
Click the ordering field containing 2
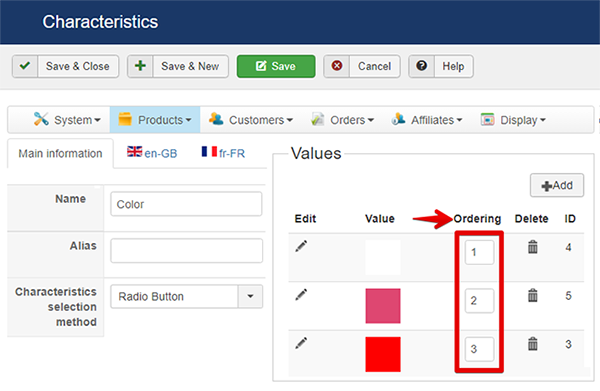coord(479,301)
